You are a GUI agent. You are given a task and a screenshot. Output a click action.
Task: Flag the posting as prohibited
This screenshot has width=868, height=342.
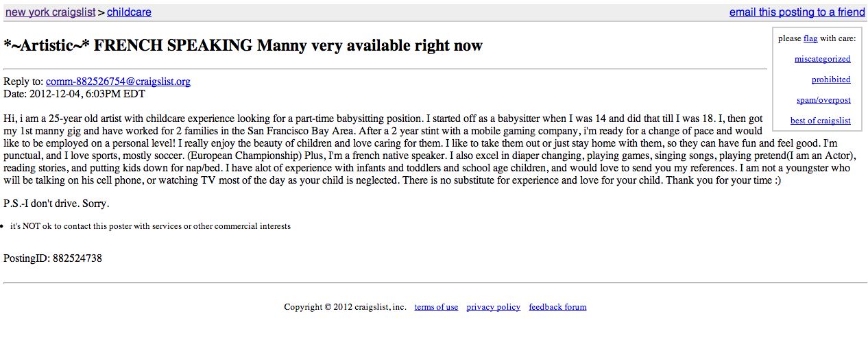831,80
